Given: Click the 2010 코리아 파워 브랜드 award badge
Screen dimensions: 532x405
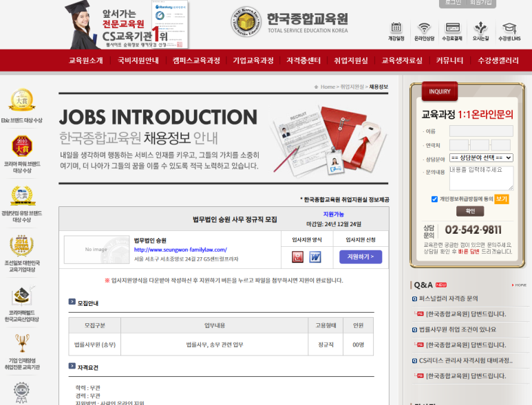Looking at the screenshot, I should (22, 146).
